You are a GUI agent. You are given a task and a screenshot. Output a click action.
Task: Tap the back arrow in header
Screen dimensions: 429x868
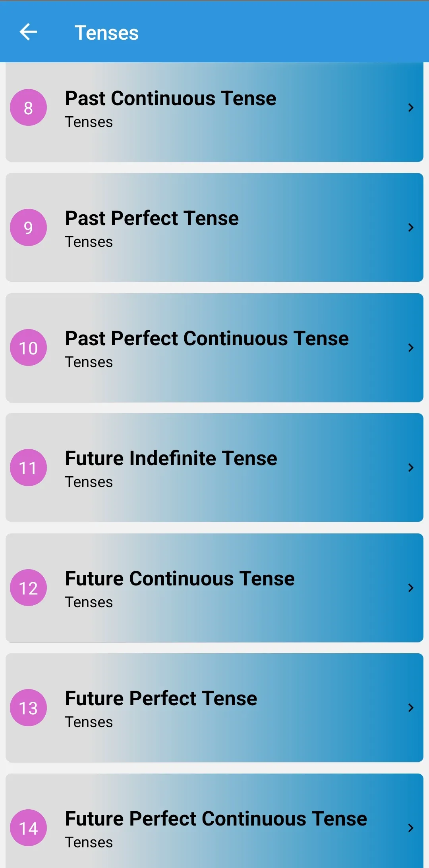pos(28,32)
